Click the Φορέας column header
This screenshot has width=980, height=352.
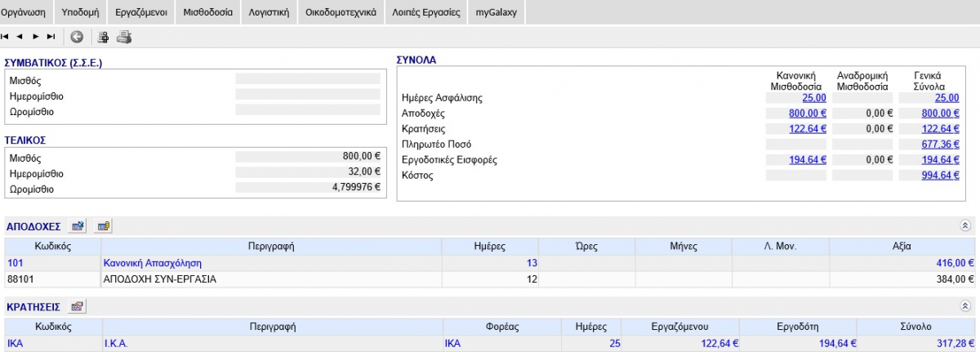[502, 327]
